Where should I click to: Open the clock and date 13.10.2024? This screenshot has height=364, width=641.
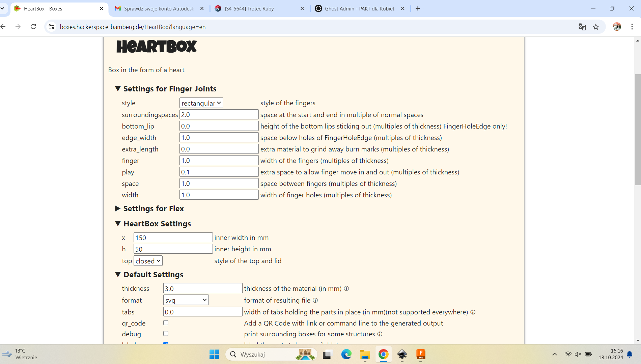coord(611,354)
